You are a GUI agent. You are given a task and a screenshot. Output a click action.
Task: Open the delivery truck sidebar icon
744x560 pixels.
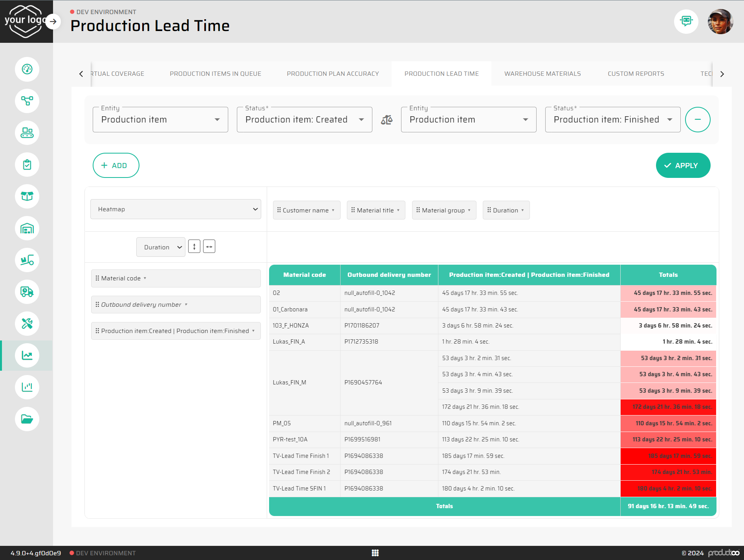pyautogui.click(x=27, y=292)
